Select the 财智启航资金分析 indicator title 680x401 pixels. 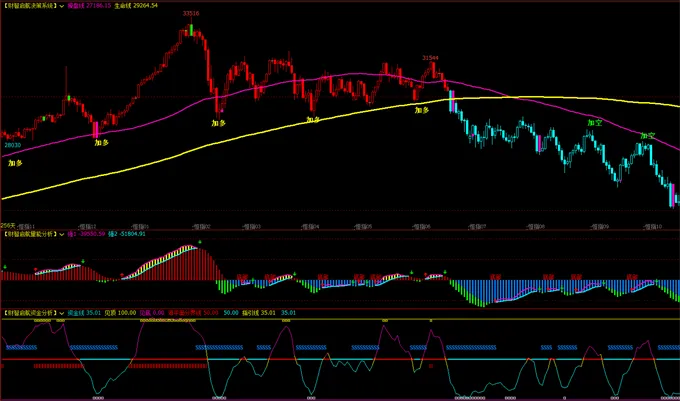(x=30, y=313)
